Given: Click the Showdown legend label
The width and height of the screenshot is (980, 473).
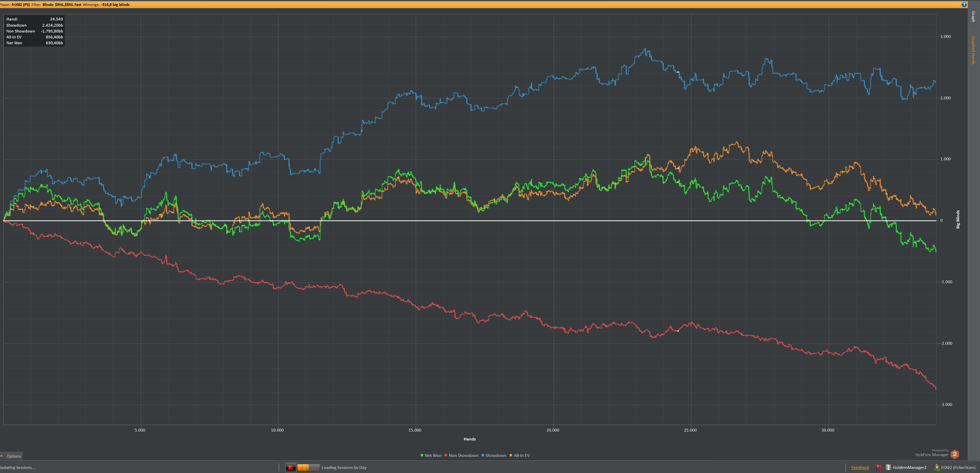Looking at the screenshot, I should click(x=496, y=456).
